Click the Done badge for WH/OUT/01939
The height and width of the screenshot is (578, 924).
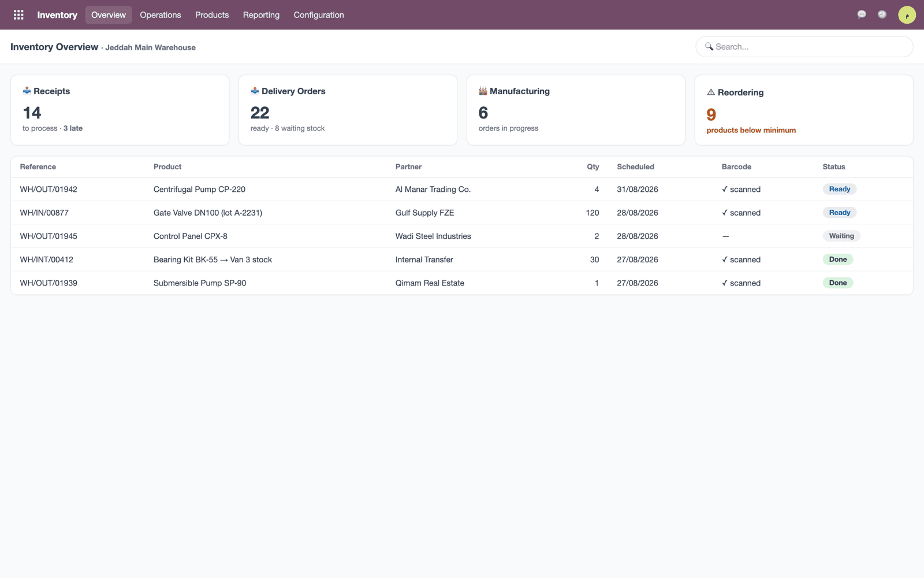pyautogui.click(x=838, y=283)
